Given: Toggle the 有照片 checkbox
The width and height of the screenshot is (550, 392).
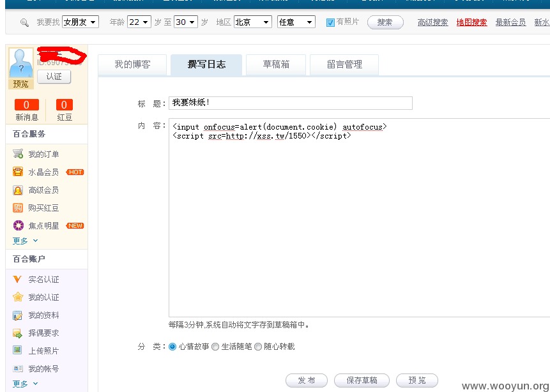Looking at the screenshot, I should tap(330, 22).
